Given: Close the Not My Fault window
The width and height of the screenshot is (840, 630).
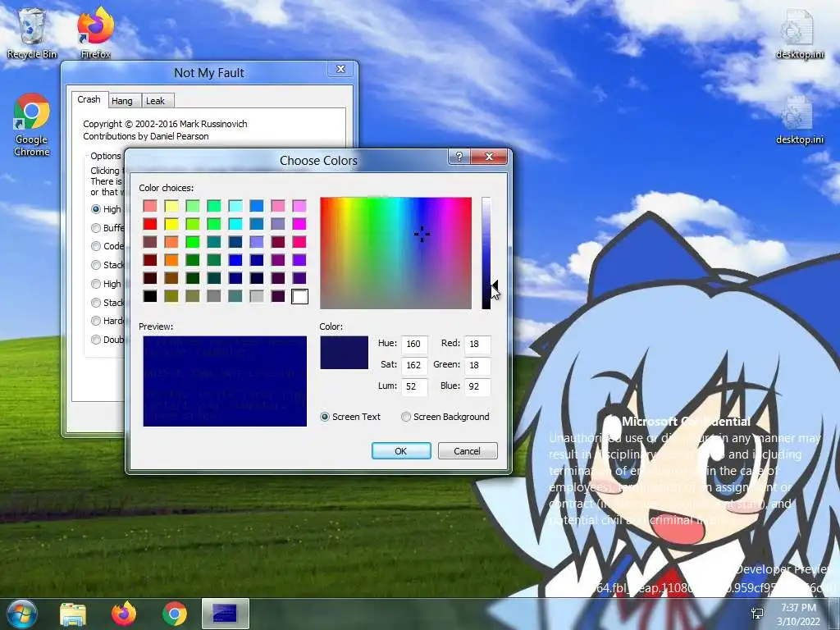Looking at the screenshot, I should [x=340, y=69].
